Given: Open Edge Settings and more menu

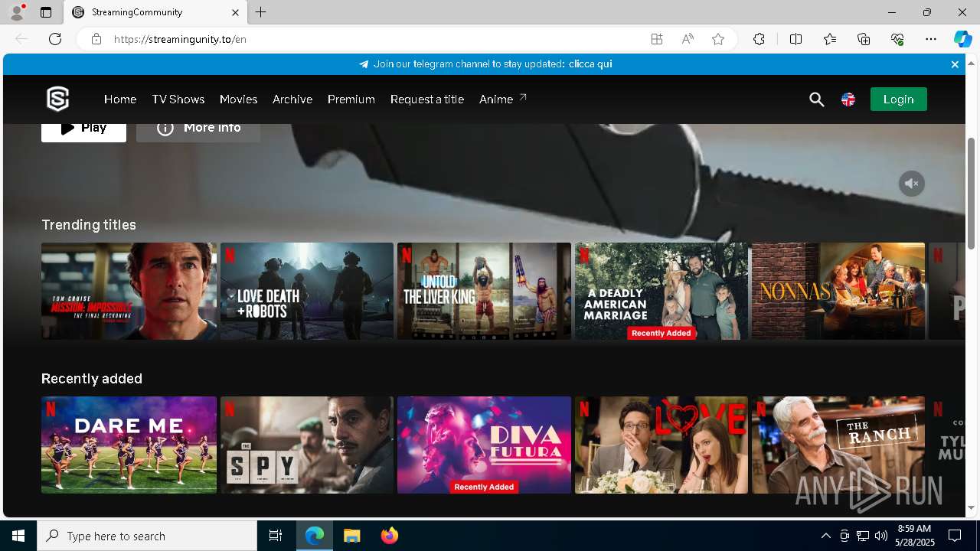Looking at the screenshot, I should click(x=931, y=39).
